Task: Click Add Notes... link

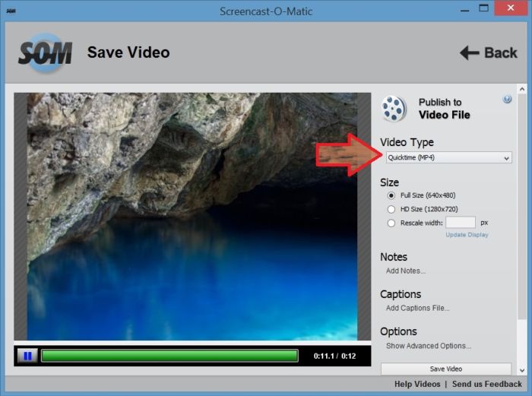Action: click(x=406, y=271)
